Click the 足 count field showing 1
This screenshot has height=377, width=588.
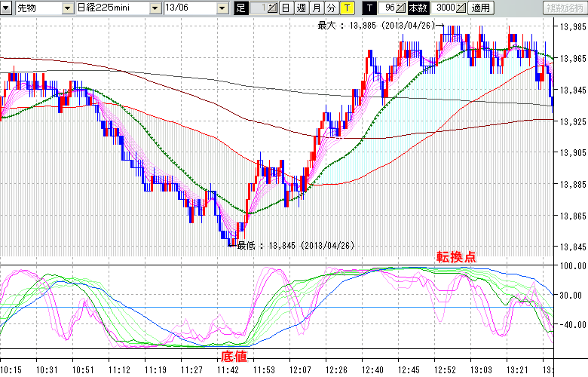[x=256, y=8]
